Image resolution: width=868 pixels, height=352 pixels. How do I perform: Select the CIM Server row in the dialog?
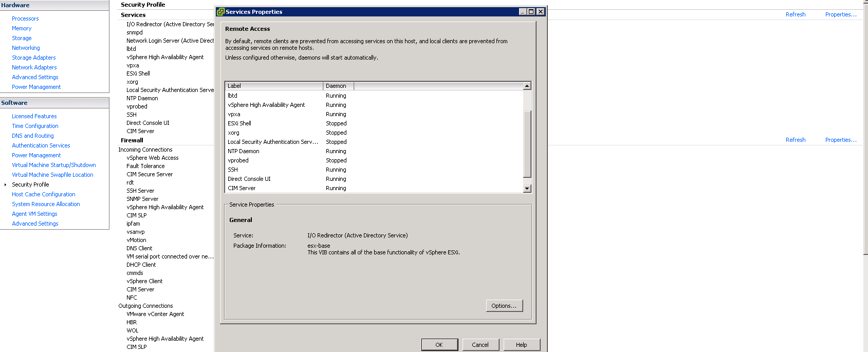click(x=374, y=188)
